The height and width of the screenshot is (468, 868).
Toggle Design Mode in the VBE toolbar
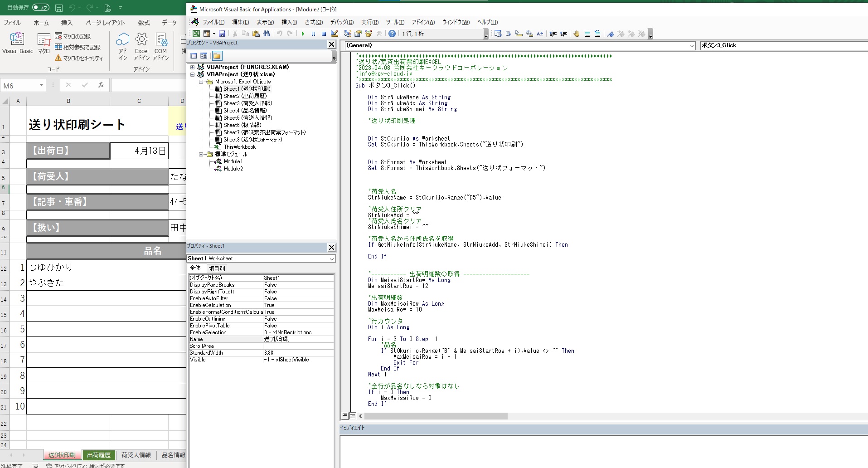click(335, 33)
